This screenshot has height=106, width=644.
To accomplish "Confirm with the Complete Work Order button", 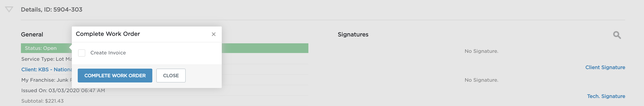I will [115, 75].
